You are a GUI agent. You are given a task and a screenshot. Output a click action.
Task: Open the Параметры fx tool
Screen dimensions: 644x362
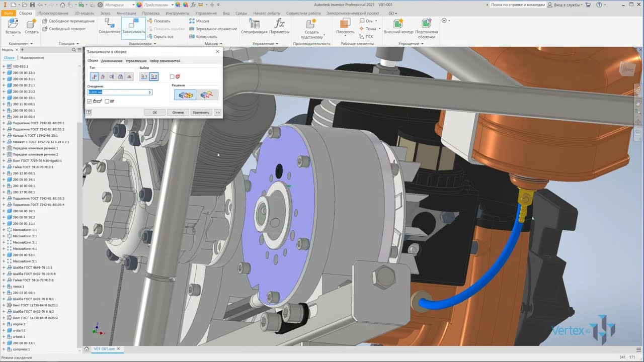coord(279,26)
